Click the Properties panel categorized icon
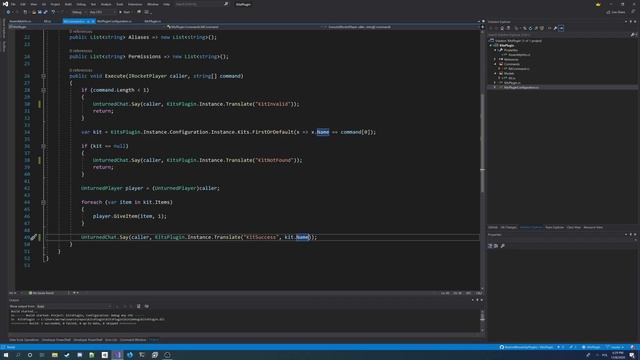 (x=490, y=246)
